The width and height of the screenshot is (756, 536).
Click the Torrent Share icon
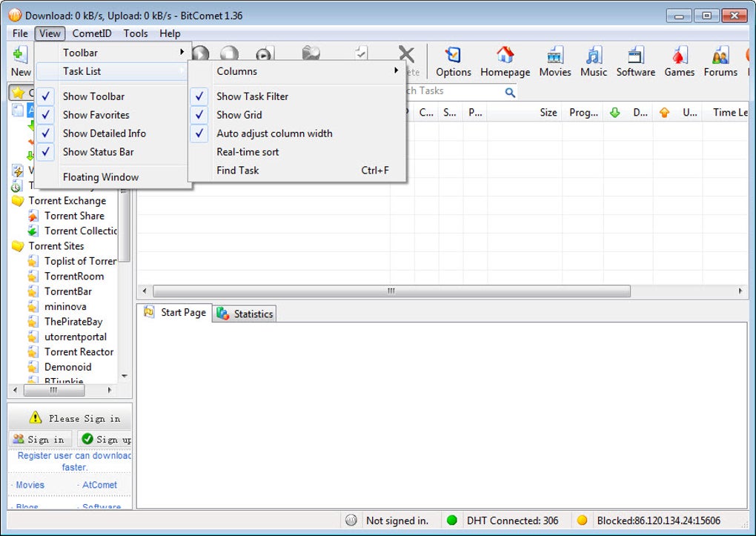[x=33, y=216]
